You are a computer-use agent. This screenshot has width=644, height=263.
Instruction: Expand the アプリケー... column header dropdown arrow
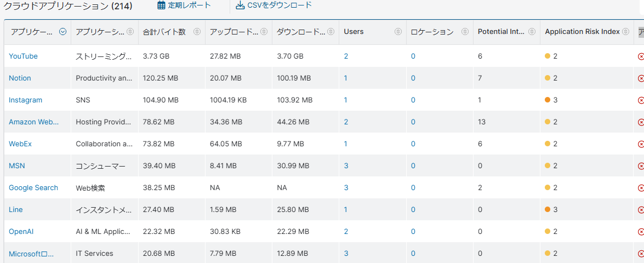[63, 32]
